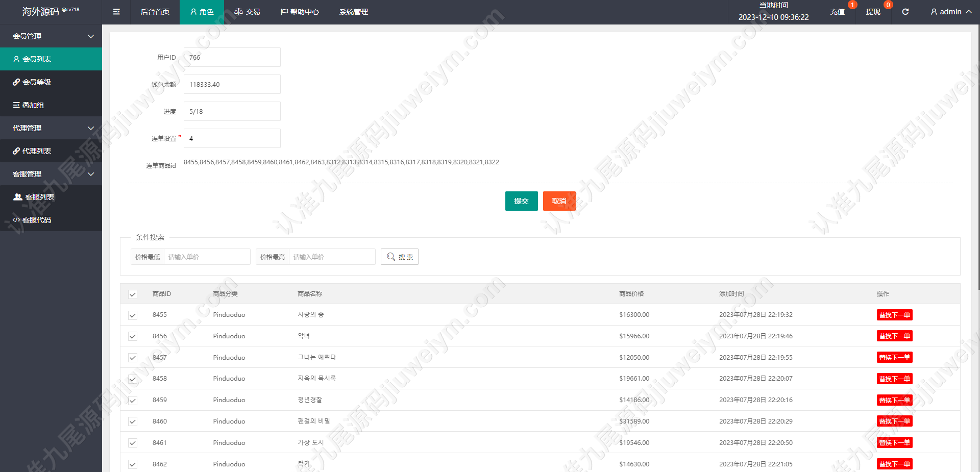Image resolution: width=980 pixels, height=472 pixels.
Task: Click the magnifier icon in search button
Action: point(391,257)
